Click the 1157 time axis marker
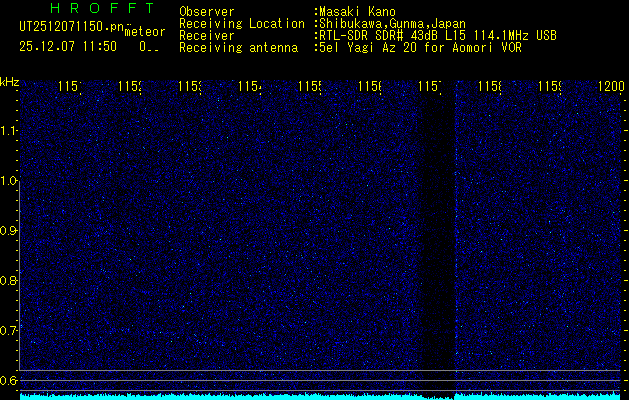The image size is (629, 400). [430, 87]
